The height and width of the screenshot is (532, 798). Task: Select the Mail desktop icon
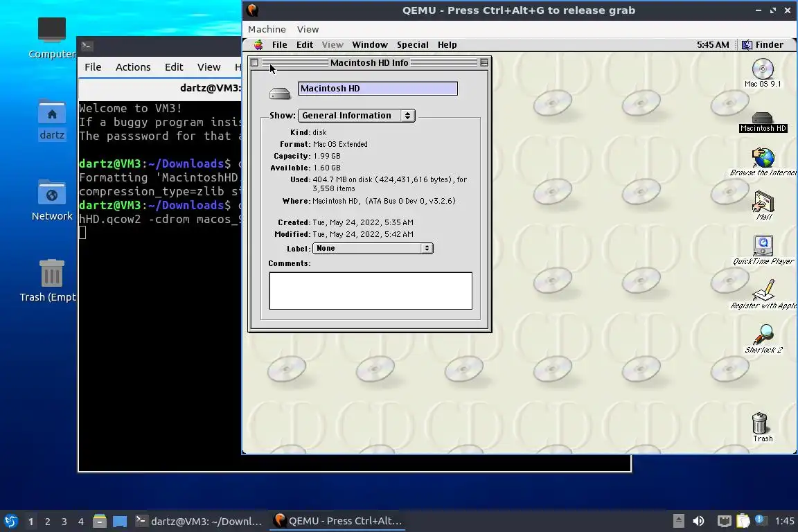tap(763, 202)
